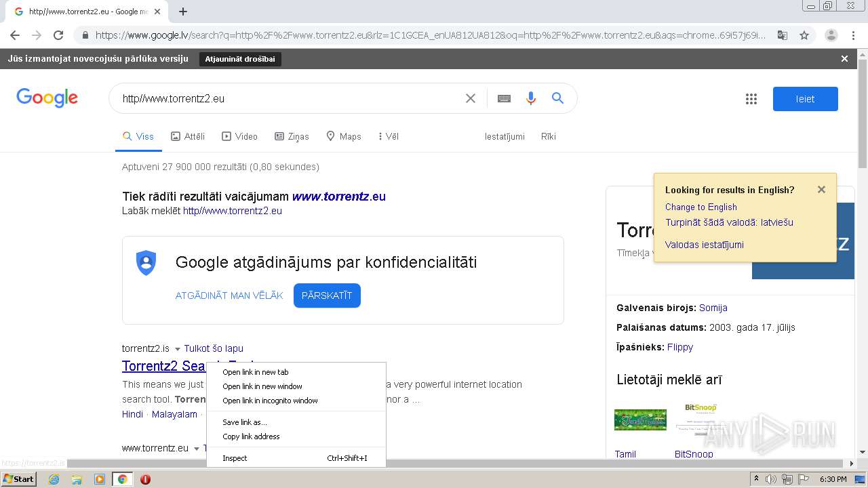Screen dimensions: 868x488
Task: Open the 'Rīki' search tools
Action: click(549, 136)
